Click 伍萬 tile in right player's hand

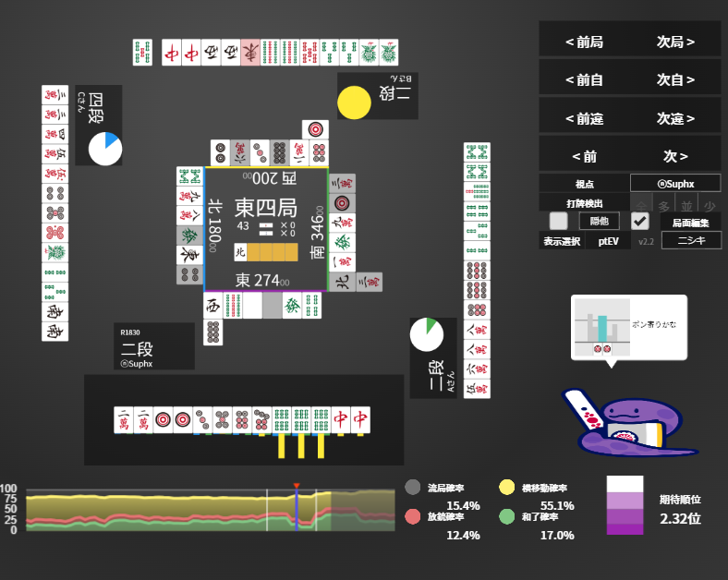point(477,389)
